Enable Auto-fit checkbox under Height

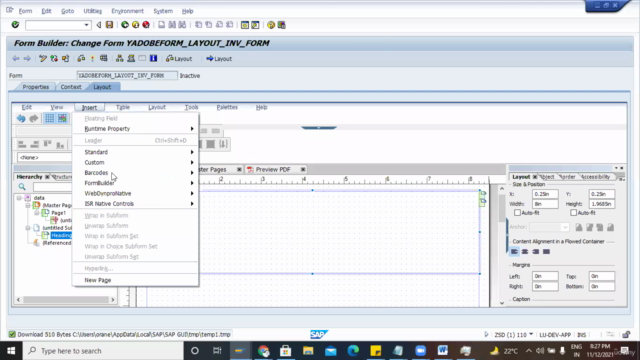573,213
